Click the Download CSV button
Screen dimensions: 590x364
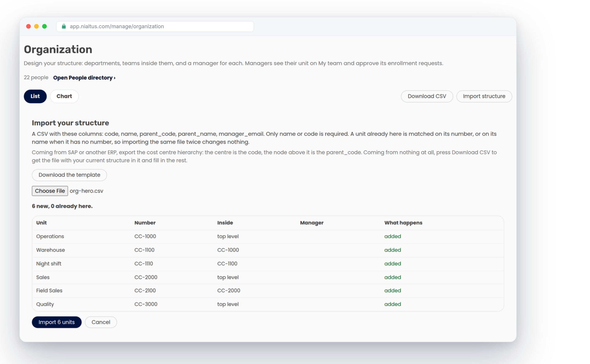427,96
